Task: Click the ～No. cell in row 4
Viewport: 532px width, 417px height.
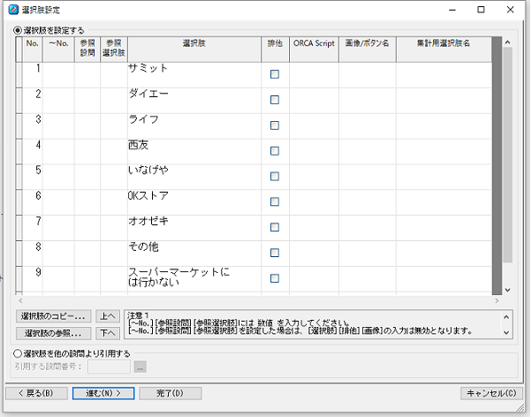Action: click(58, 151)
